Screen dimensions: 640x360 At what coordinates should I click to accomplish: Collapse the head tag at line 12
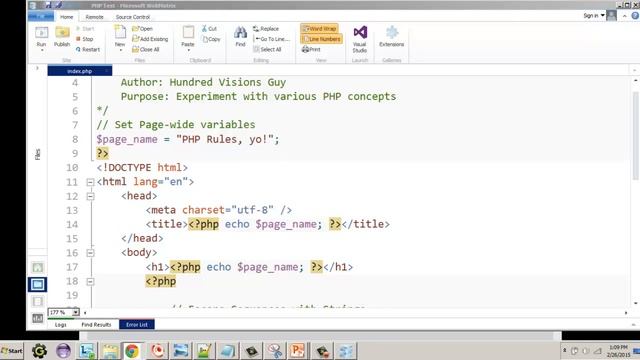90,196
